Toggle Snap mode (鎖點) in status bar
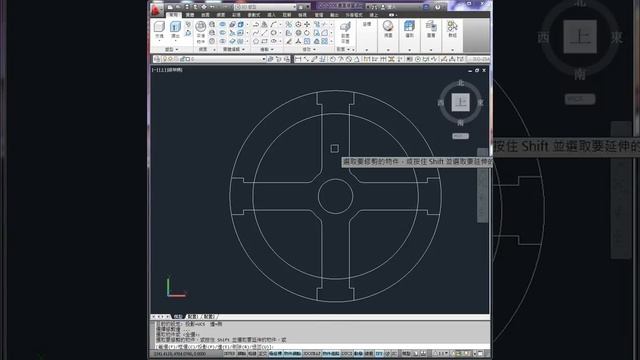This screenshot has height=360, width=640. click(x=242, y=353)
